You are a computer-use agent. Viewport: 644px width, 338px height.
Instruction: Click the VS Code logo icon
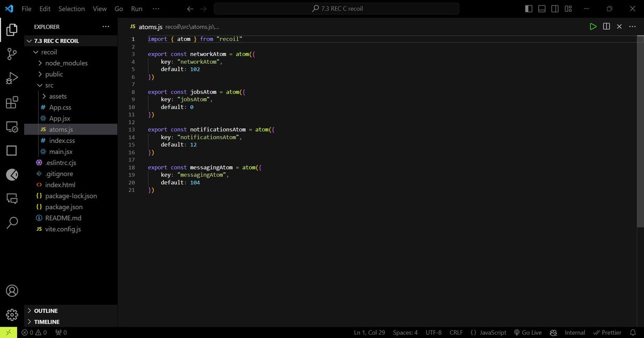[9, 9]
